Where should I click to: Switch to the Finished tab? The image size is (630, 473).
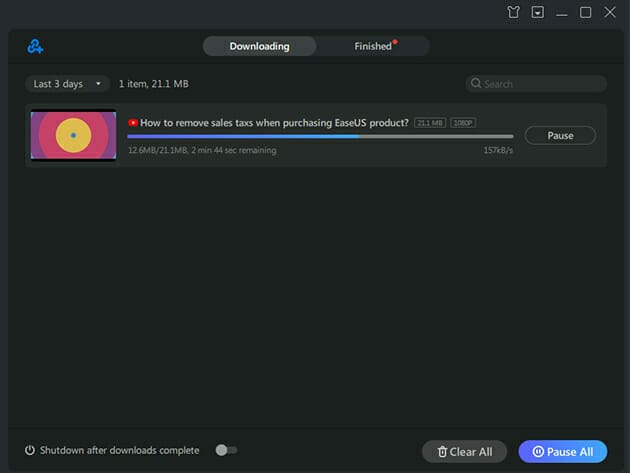373,46
